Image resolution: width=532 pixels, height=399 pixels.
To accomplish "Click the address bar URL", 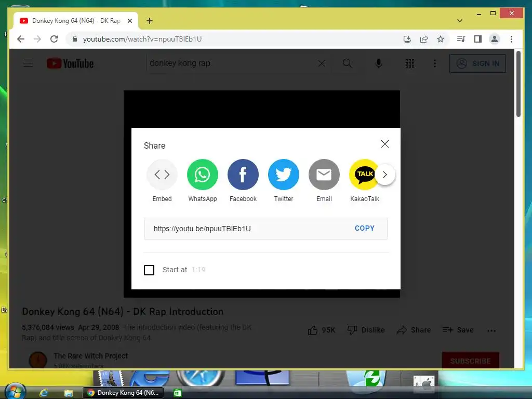I will coord(142,39).
